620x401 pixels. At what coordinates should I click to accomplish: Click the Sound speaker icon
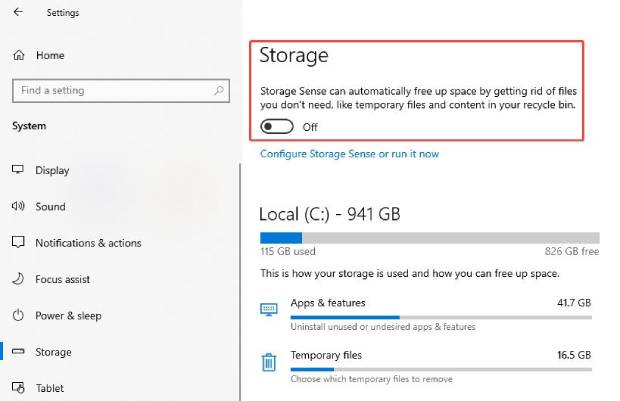click(x=18, y=206)
